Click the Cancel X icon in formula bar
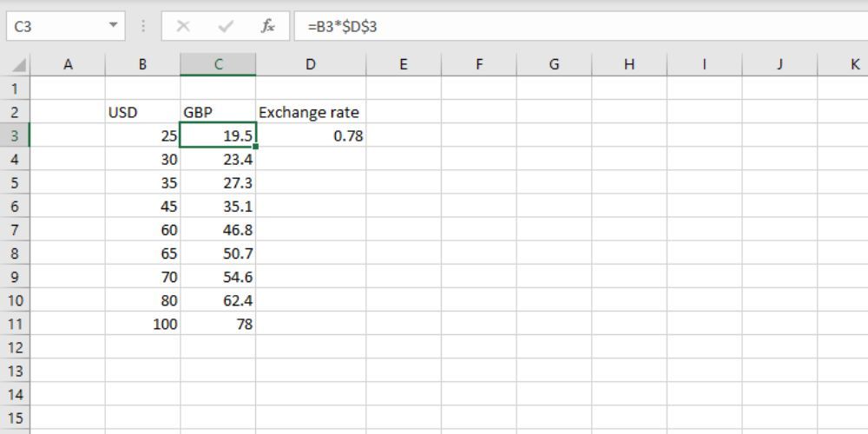 tap(183, 27)
